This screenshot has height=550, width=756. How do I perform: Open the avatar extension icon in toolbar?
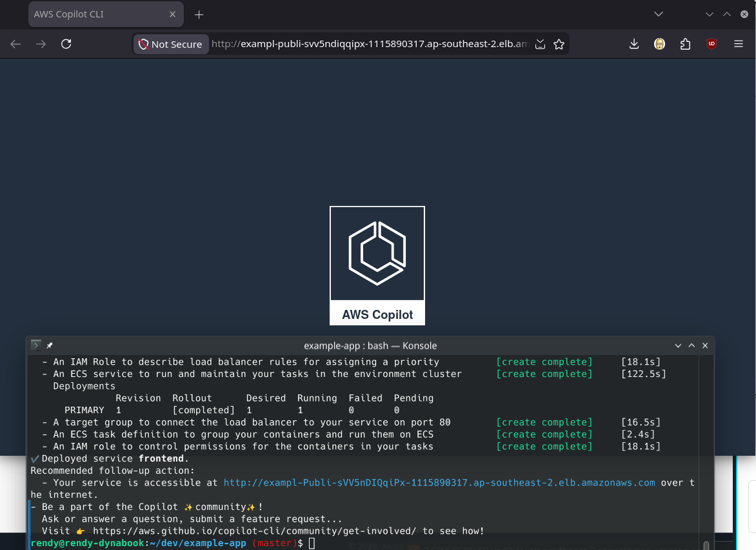660,45
